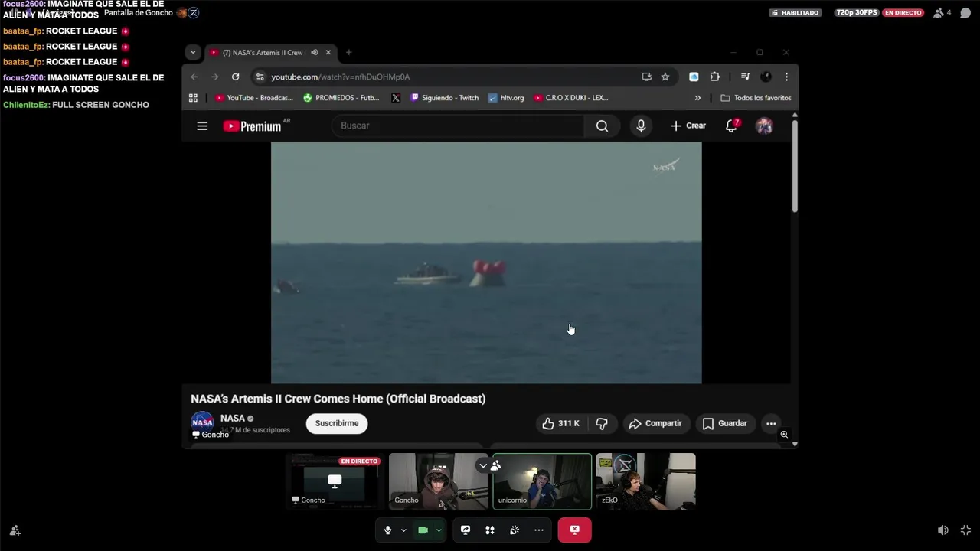Open camera options dropdown arrow
980x551 pixels.
439,530
